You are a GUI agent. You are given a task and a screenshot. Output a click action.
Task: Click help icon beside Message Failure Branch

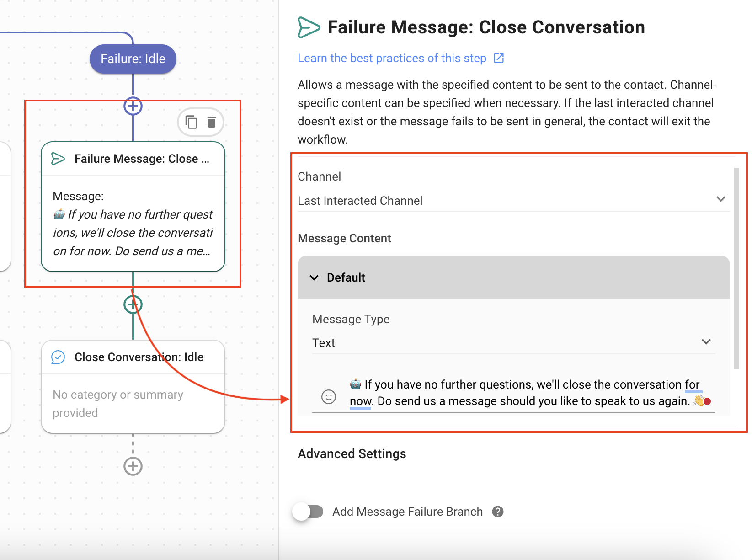coord(498,512)
